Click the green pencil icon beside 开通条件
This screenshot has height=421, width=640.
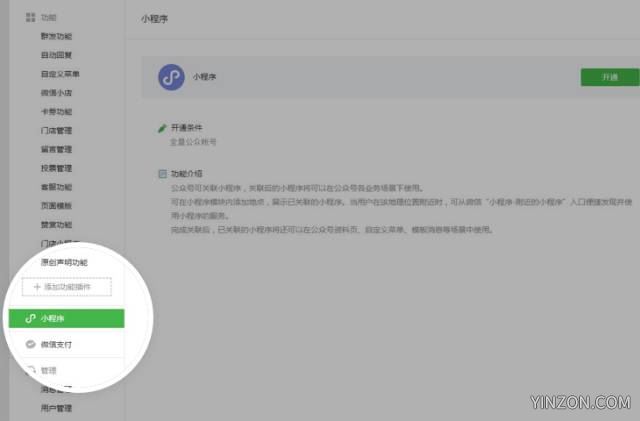pyautogui.click(x=162, y=128)
